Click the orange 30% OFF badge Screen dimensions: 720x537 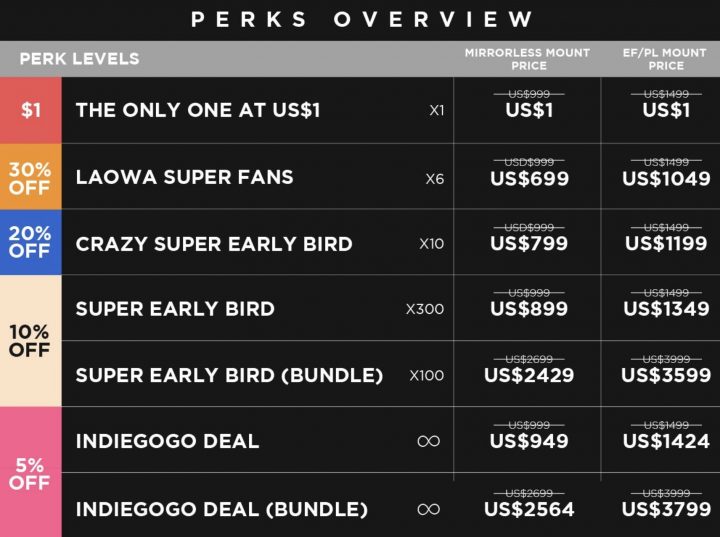(30, 177)
